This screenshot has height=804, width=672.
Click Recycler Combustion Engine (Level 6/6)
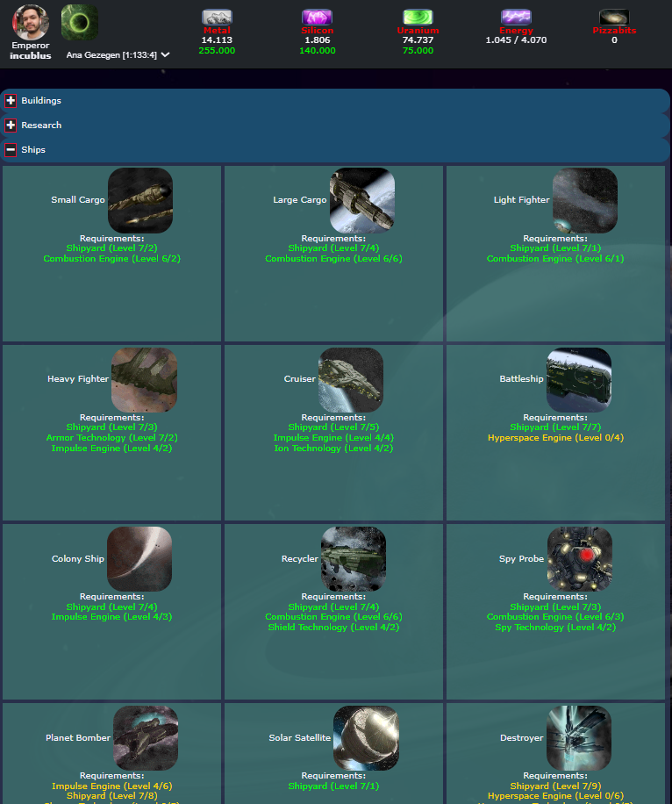pyautogui.click(x=333, y=617)
